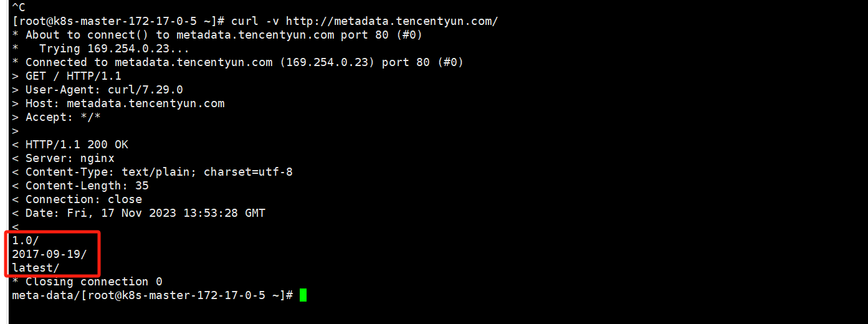Screen dimensions: 868x324
Task: Select the "2017-09-19/" version entry
Action: pos(49,254)
